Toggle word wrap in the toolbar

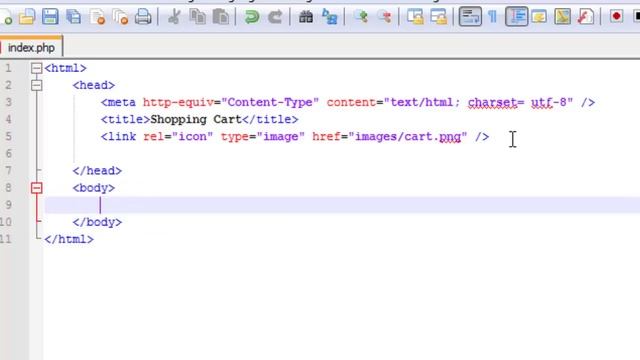click(x=470, y=17)
